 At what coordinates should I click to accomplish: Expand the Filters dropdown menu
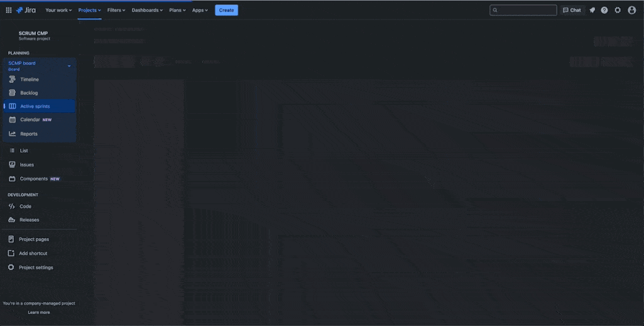pos(116,10)
